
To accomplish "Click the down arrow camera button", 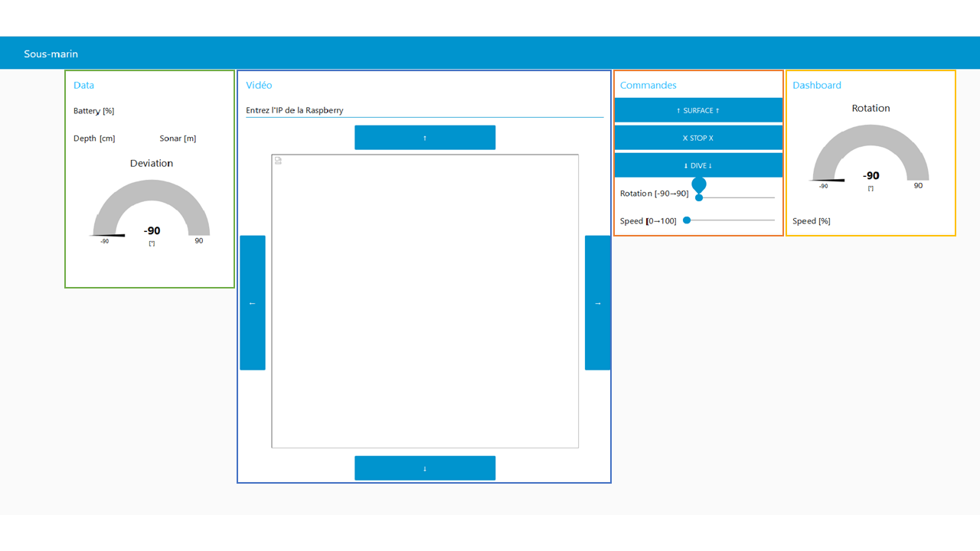I will [425, 468].
